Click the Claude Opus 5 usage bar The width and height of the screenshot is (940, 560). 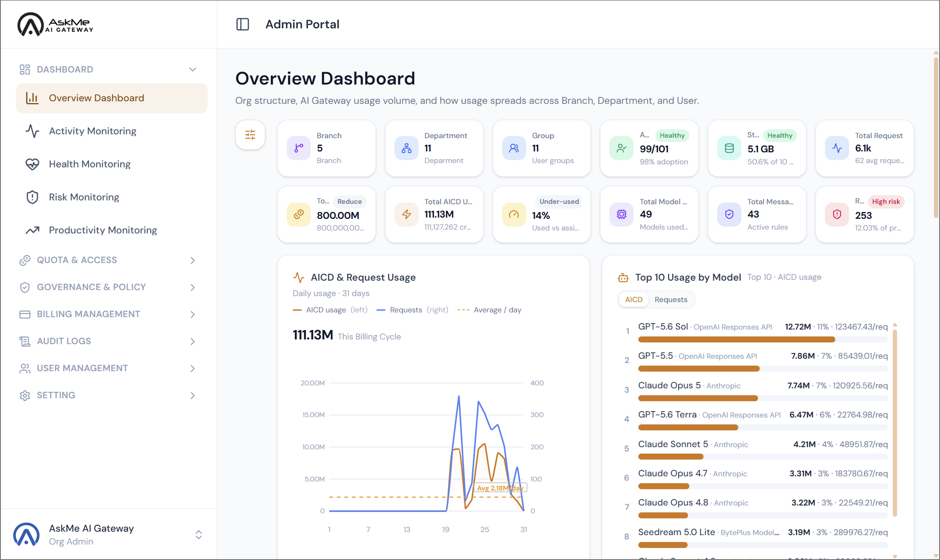763,398
